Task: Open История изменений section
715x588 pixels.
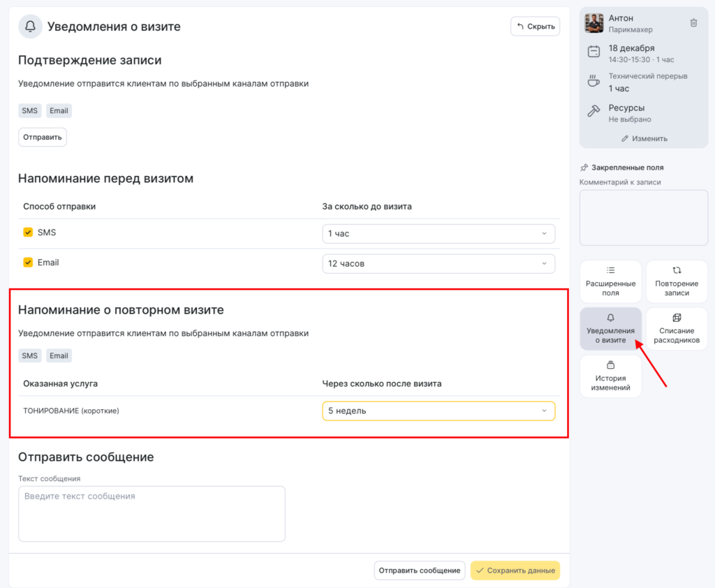Action: click(610, 376)
